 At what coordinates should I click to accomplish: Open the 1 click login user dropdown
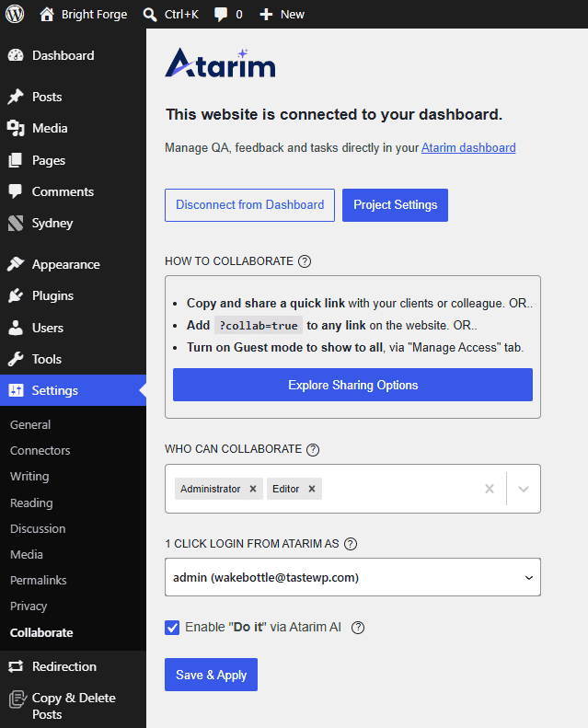click(352, 577)
